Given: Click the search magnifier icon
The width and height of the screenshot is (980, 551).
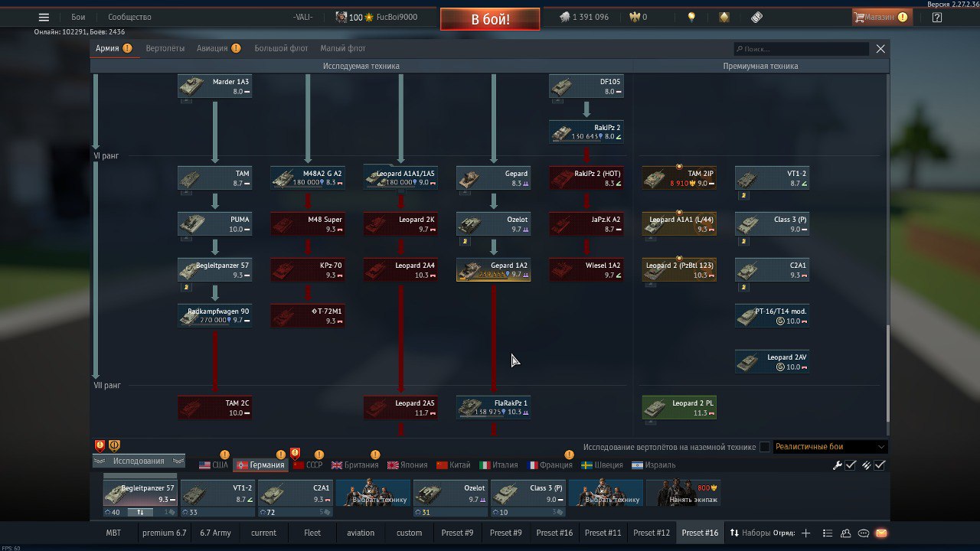Looking at the screenshot, I should tap(740, 49).
